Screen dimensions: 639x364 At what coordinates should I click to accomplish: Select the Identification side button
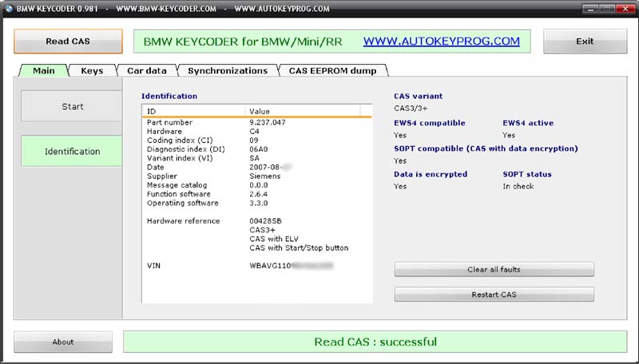click(x=72, y=151)
